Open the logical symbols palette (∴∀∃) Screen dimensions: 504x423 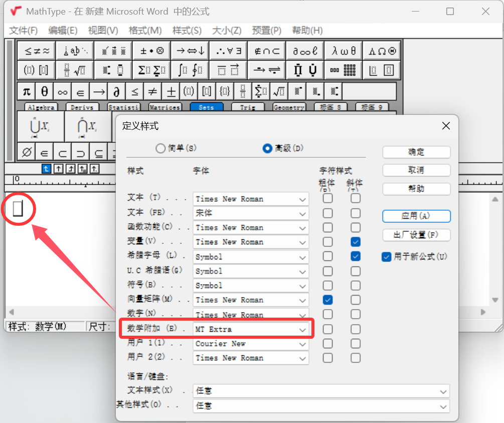click(228, 51)
